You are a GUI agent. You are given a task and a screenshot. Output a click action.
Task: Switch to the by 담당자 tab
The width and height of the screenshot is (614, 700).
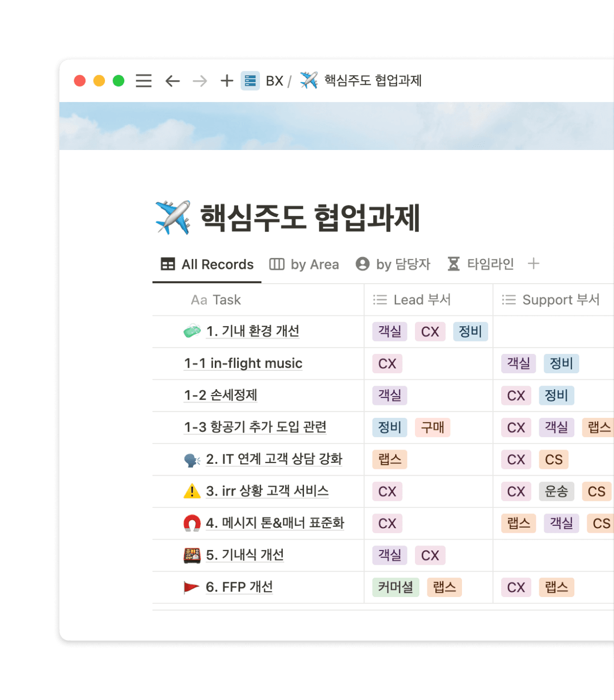point(394,264)
